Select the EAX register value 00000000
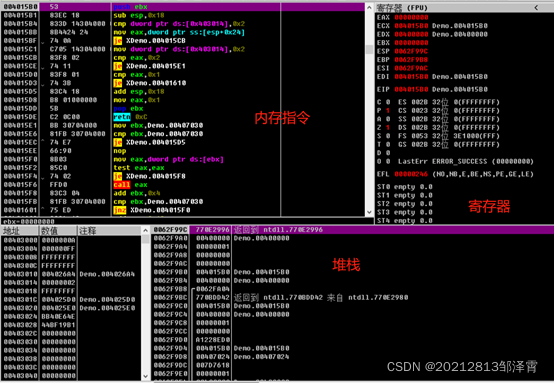Screen dimensions: 554x383 [411, 17]
